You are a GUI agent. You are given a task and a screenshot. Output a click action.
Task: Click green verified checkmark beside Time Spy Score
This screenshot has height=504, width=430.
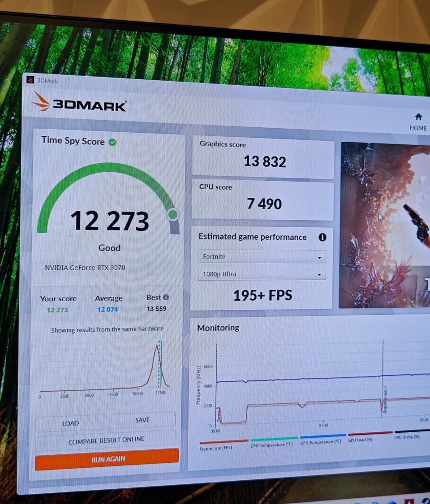click(x=112, y=142)
